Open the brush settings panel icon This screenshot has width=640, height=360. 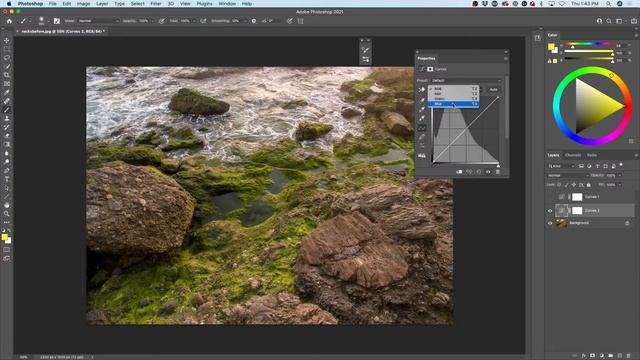(x=57, y=21)
